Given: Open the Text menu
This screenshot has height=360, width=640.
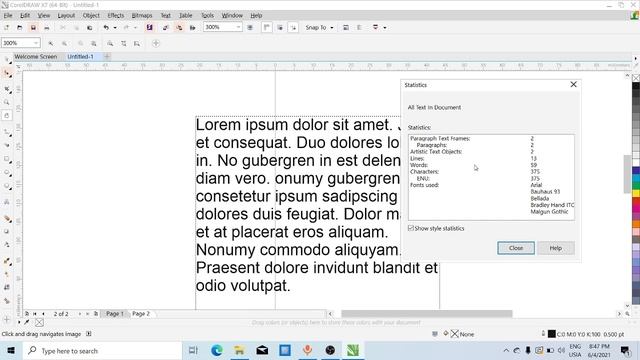Looking at the screenshot, I should [165, 16].
